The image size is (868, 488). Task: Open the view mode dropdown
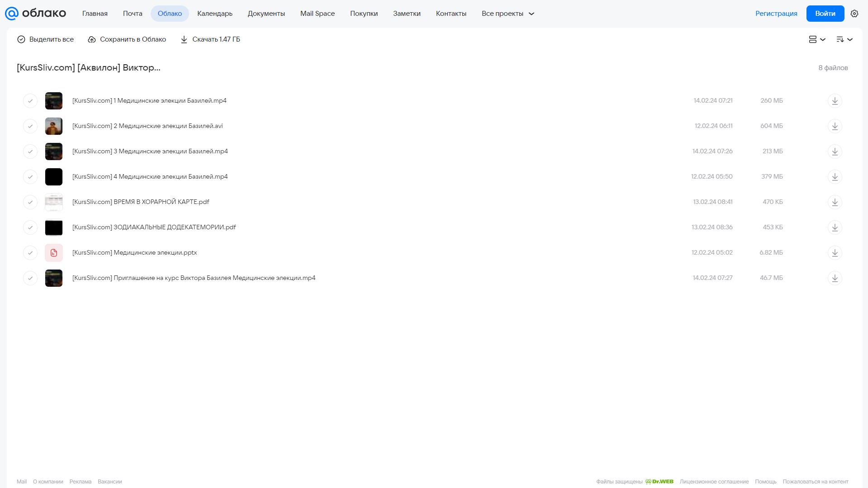pos(817,39)
